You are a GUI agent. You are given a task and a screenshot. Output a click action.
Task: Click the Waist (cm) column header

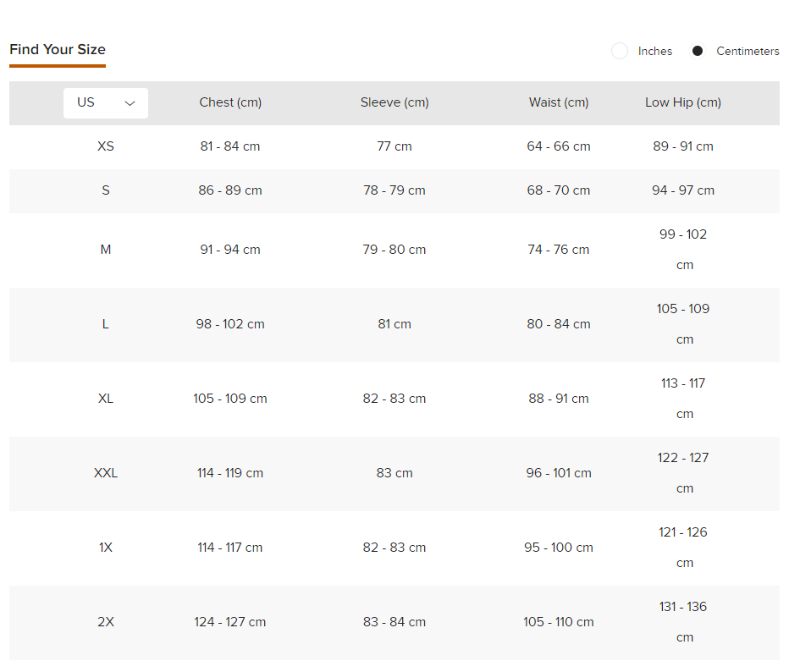559,102
